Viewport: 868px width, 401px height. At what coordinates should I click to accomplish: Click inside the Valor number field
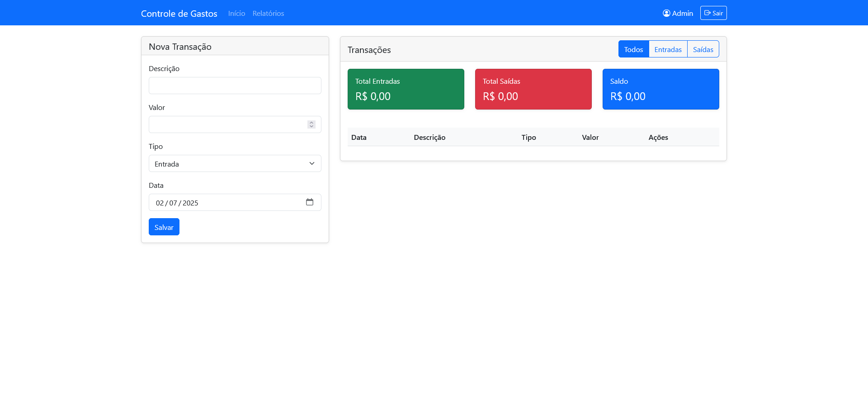pyautogui.click(x=226, y=124)
